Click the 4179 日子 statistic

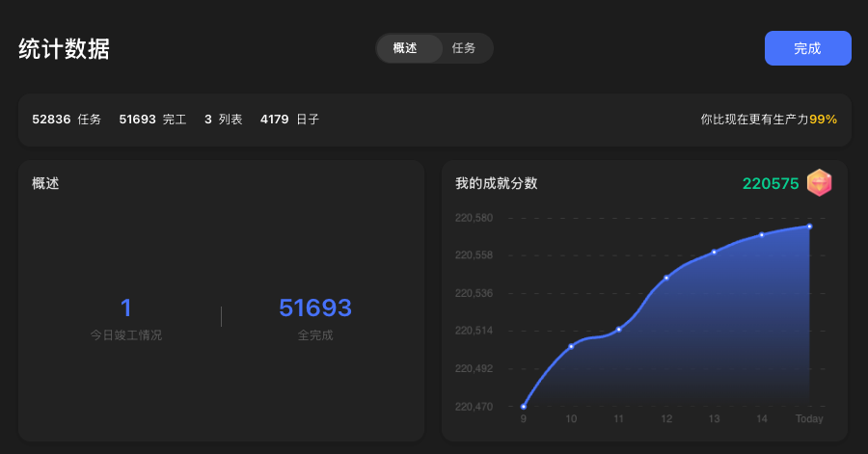coord(289,120)
